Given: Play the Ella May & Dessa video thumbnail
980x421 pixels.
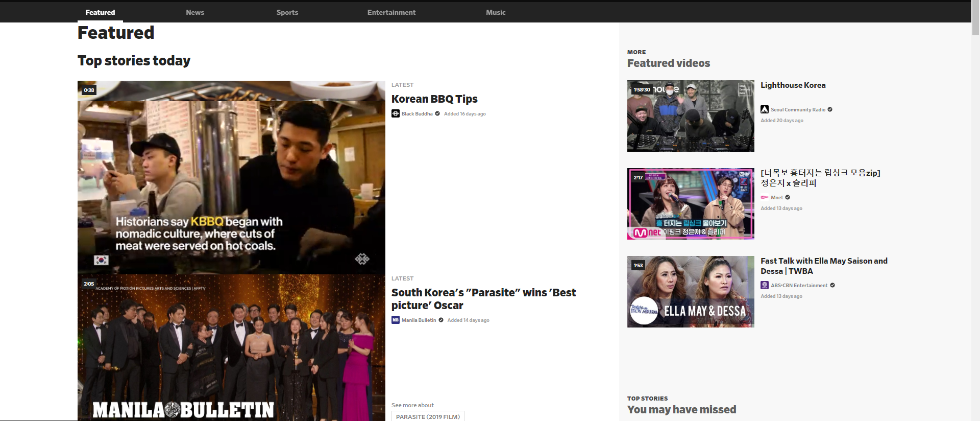Looking at the screenshot, I should click(x=691, y=292).
